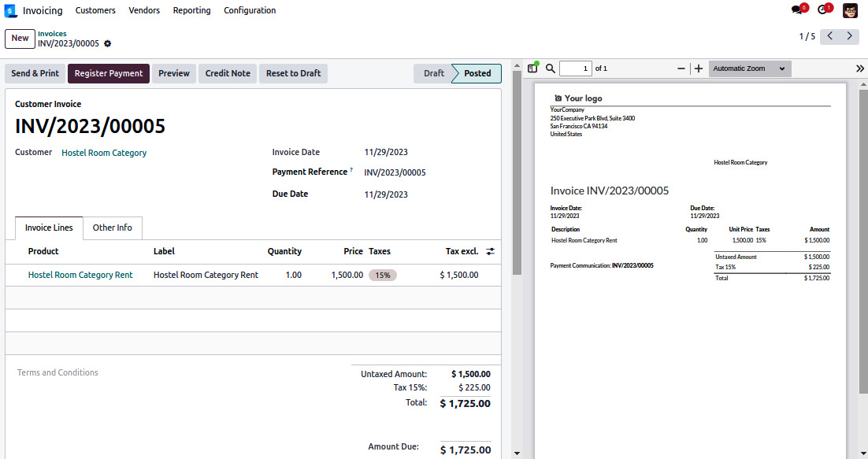This screenshot has width=868, height=459.
Task: Click the Register Payment button
Action: pyautogui.click(x=109, y=73)
